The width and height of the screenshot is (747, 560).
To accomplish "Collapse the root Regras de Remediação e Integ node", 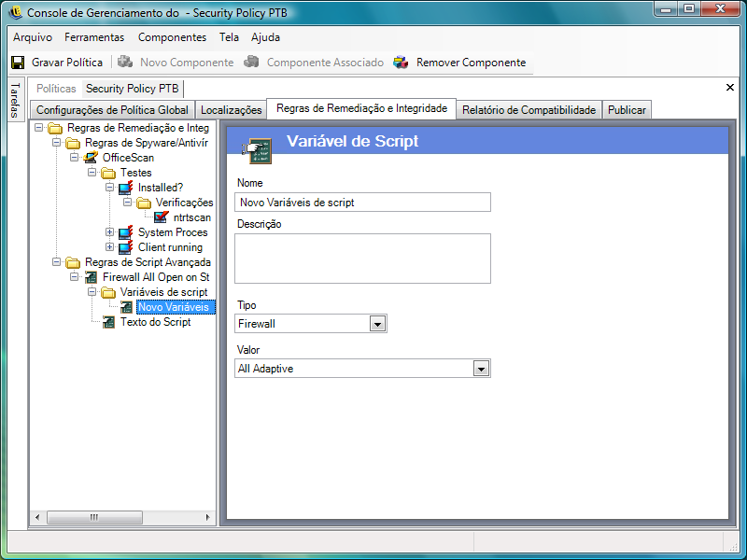I will pos(39,128).
